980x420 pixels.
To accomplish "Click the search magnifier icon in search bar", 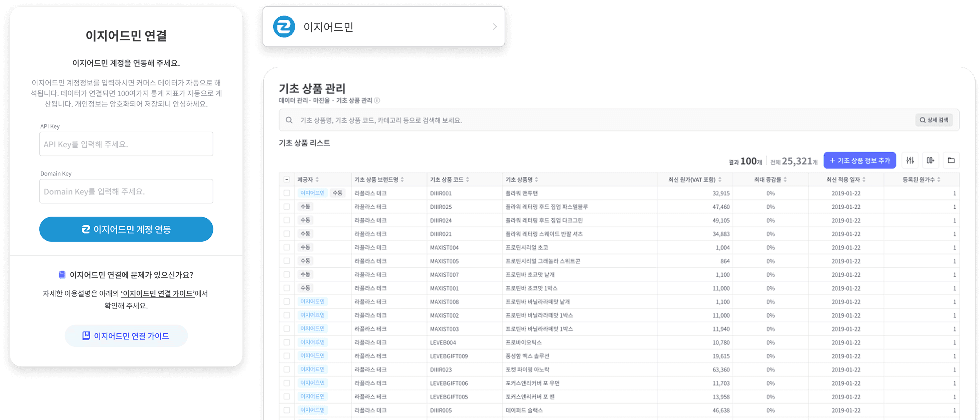I will 289,120.
